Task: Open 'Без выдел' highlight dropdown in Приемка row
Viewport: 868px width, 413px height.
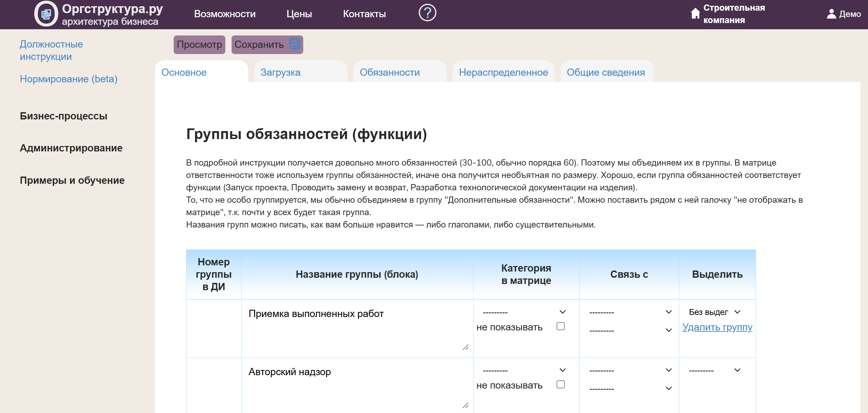Action: click(715, 312)
